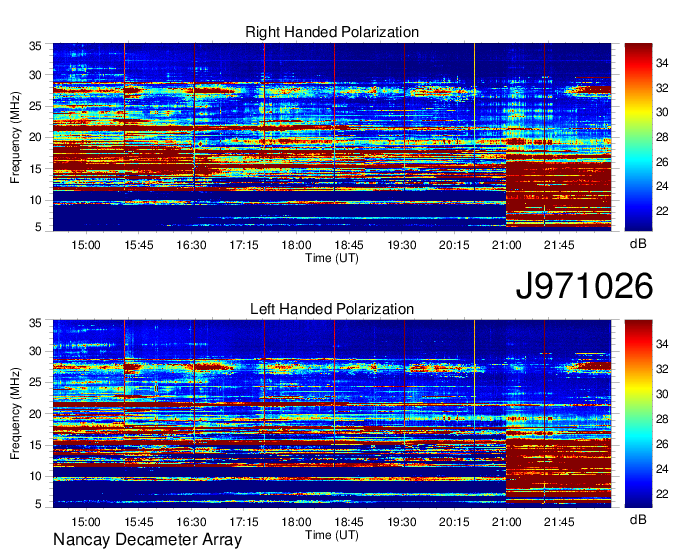Click the 17:15 tick on Left Handed plot
This screenshot has height=552, width=680.
pyautogui.click(x=244, y=522)
